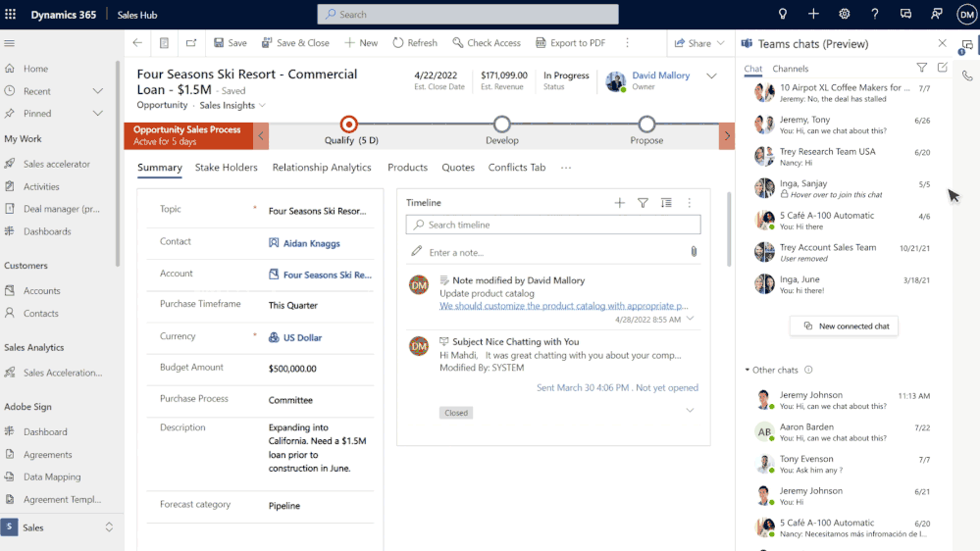Expand the note modified by David Mallory entry
This screenshot has width=980, height=551.
[x=690, y=319]
